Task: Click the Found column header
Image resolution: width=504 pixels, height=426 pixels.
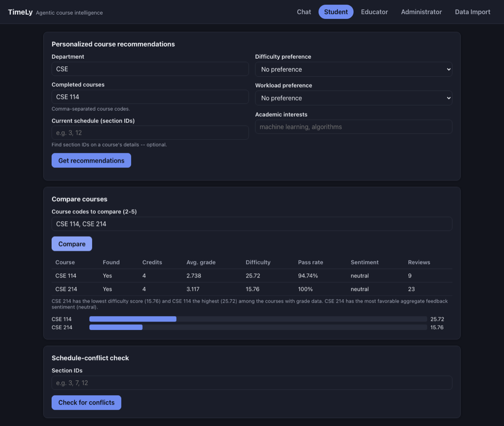Action: (111, 262)
